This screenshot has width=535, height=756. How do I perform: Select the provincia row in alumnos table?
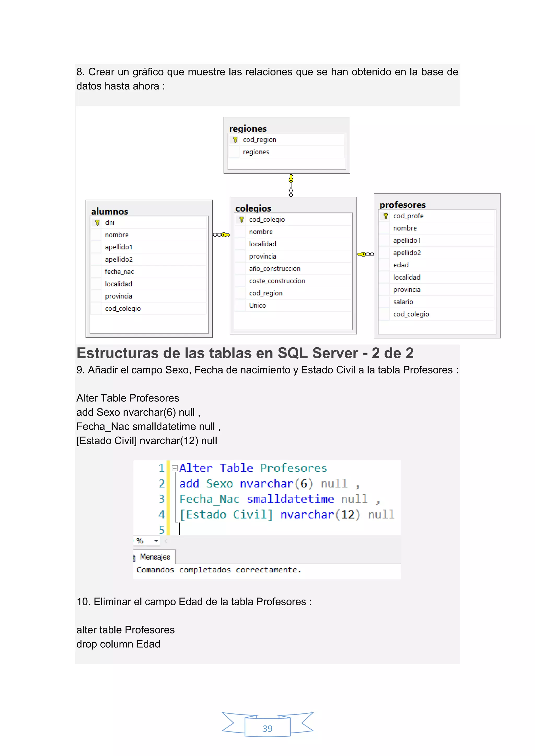[149, 296]
